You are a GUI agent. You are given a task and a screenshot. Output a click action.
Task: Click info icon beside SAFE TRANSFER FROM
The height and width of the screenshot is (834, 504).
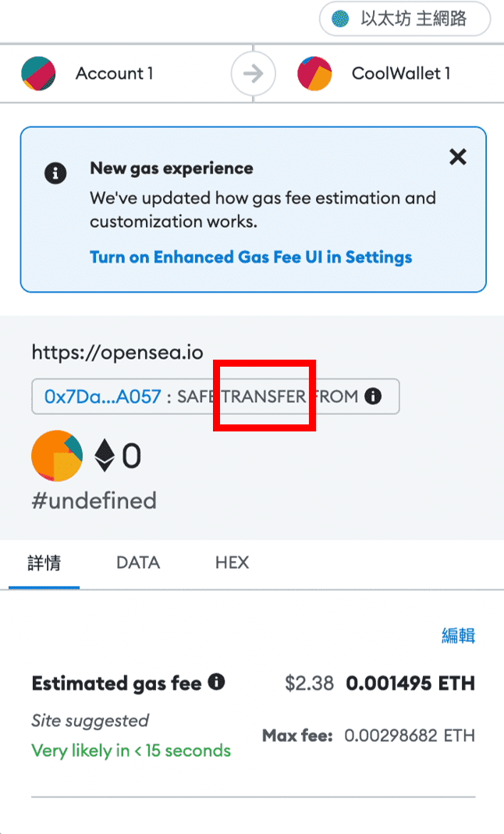coord(373,396)
